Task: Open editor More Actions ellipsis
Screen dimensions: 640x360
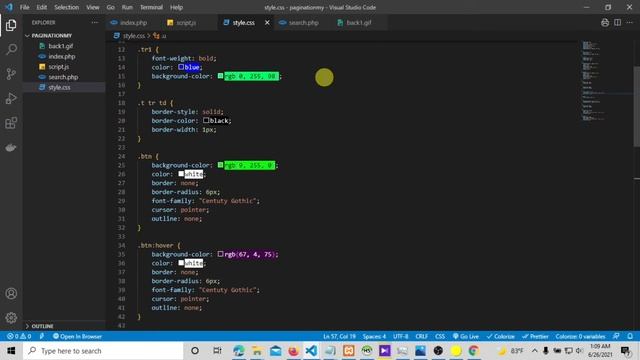Action: 630,23
